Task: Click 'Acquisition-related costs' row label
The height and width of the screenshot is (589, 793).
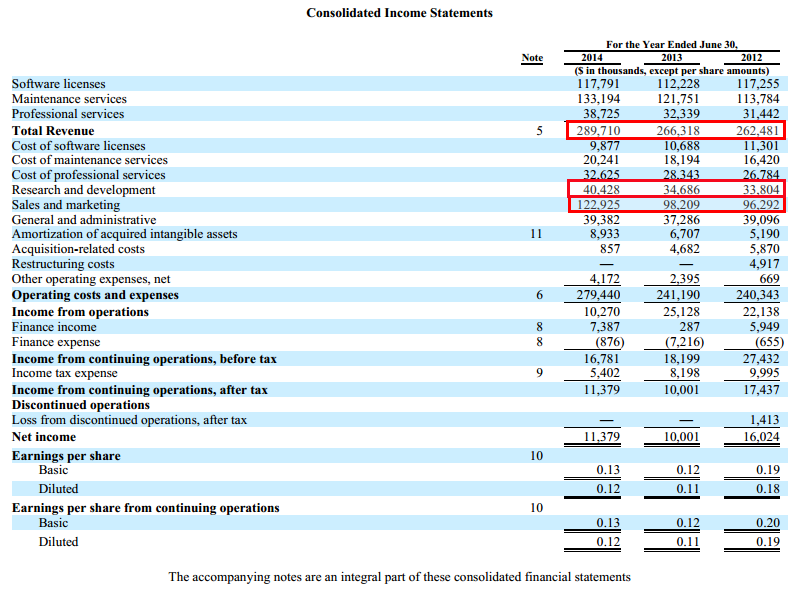Action: [78, 249]
